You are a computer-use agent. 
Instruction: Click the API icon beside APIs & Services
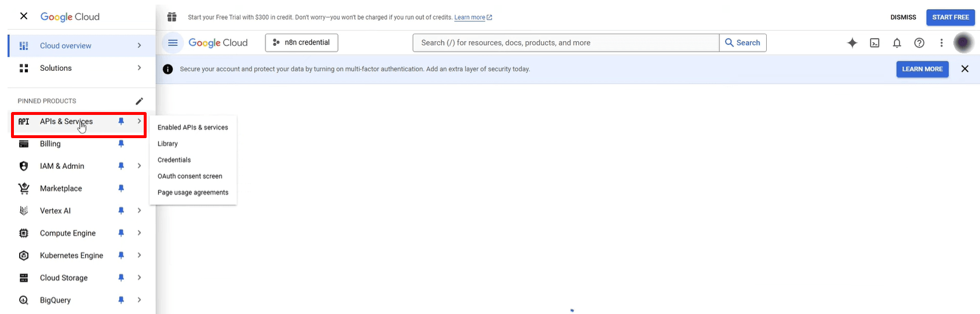pos(24,121)
